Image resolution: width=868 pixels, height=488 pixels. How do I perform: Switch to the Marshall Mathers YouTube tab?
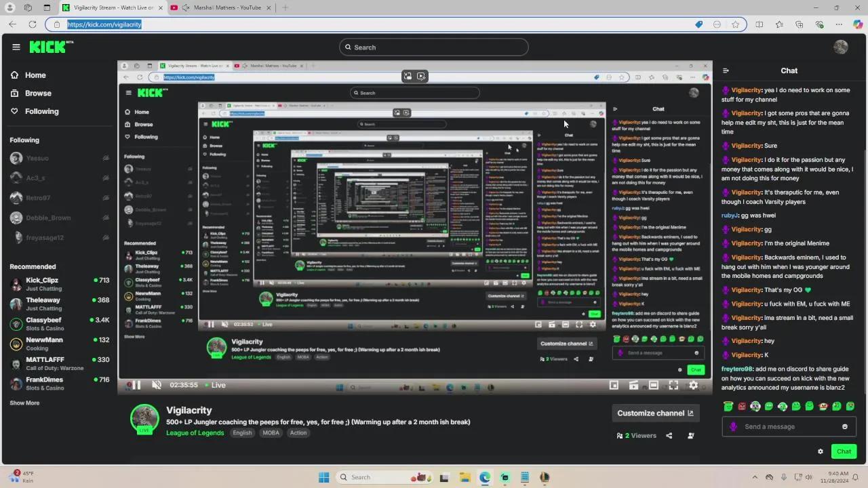[222, 7]
